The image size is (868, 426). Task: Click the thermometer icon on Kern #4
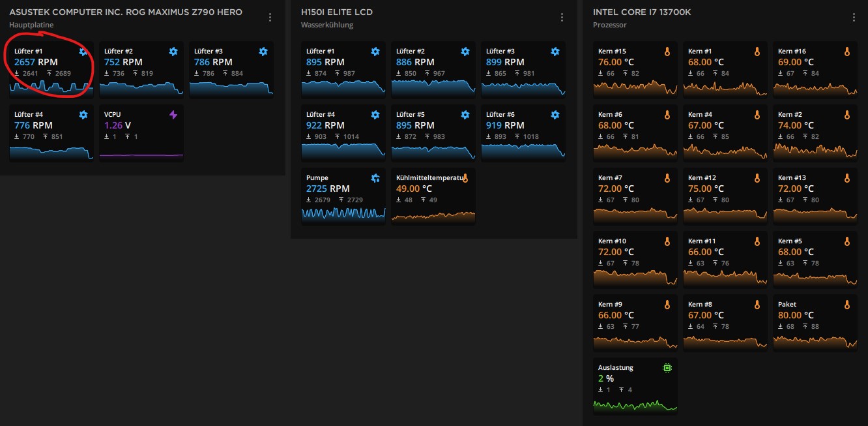pyautogui.click(x=757, y=115)
